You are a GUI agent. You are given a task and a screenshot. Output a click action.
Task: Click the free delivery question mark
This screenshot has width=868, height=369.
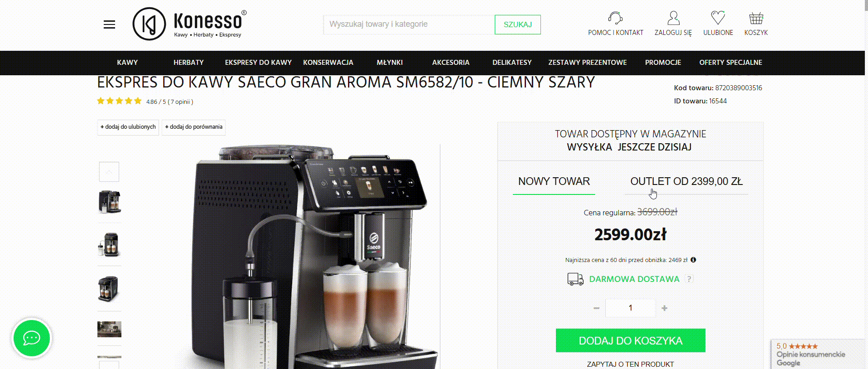click(x=689, y=279)
